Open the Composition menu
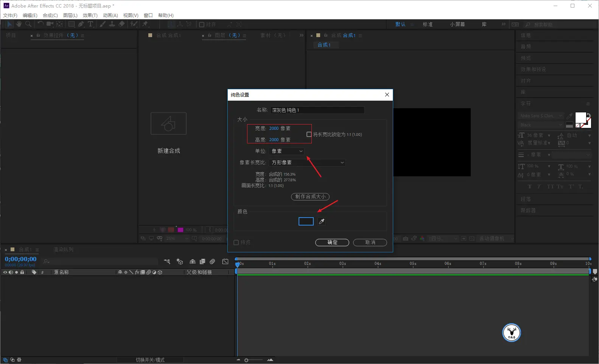 (50, 16)
